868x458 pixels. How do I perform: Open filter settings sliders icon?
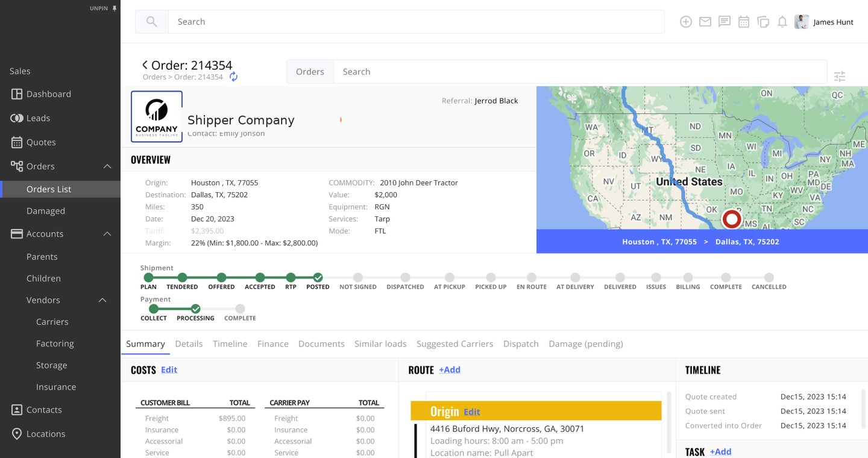pos(840,77)
